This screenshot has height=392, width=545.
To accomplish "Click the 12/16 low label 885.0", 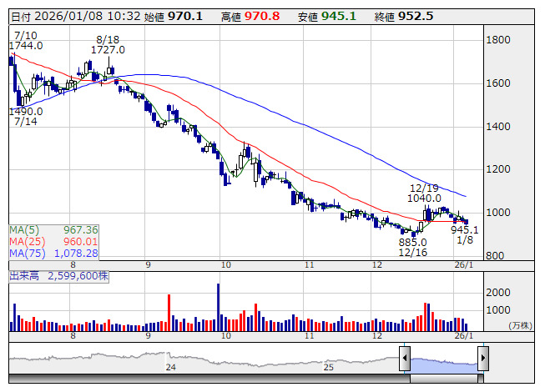I will point(412,242).
